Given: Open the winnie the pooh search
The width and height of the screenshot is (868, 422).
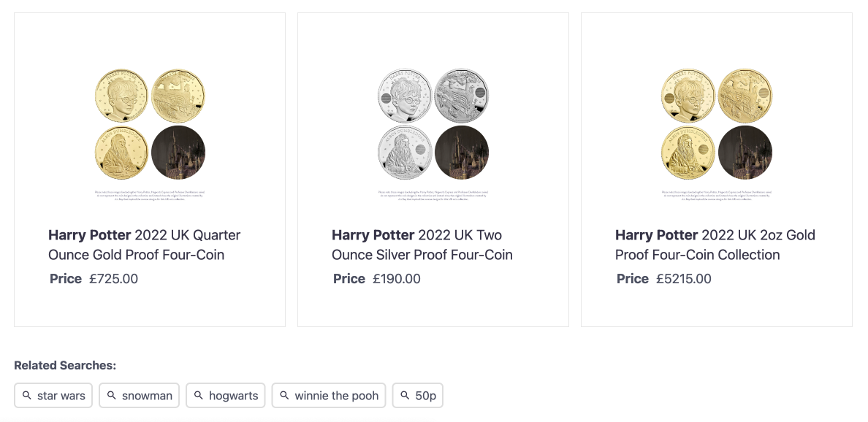Looking at the screenshot, I should tap(336, 396).
